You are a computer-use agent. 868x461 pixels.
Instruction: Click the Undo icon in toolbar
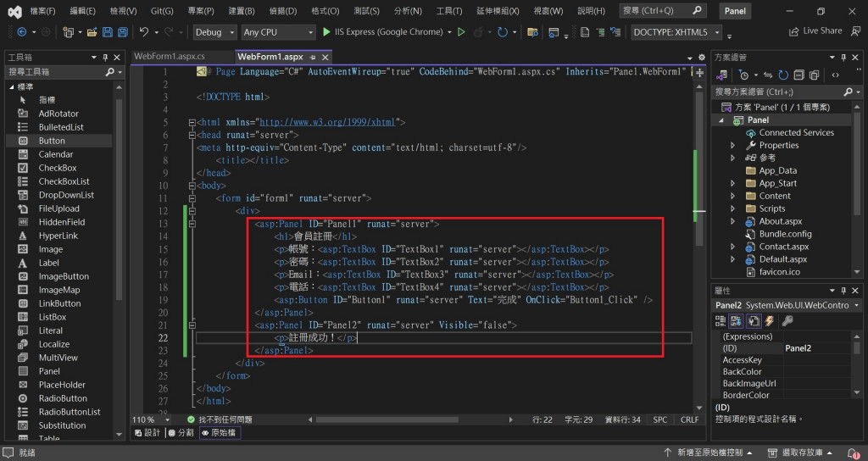(144, 32)
